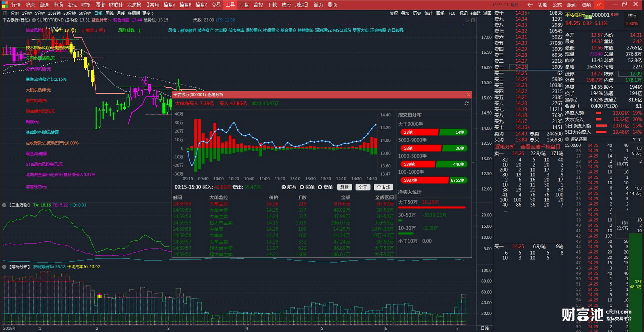
Task: Open the 交易 menu
Action: (x=216, y=5)
